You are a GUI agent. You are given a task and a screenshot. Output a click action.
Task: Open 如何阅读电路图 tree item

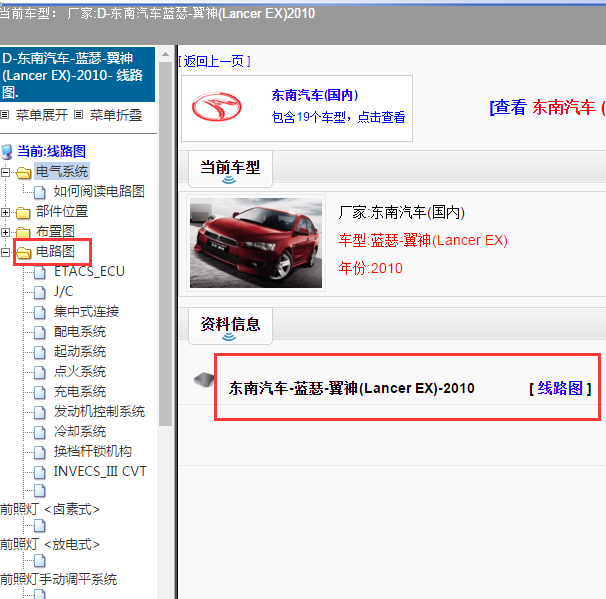click(x=99, y=191)
